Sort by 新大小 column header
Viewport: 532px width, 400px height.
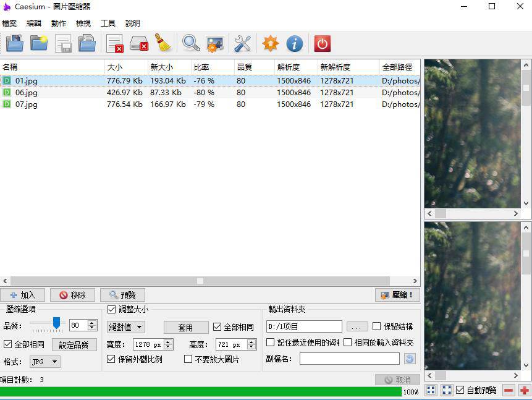(170, 67)
